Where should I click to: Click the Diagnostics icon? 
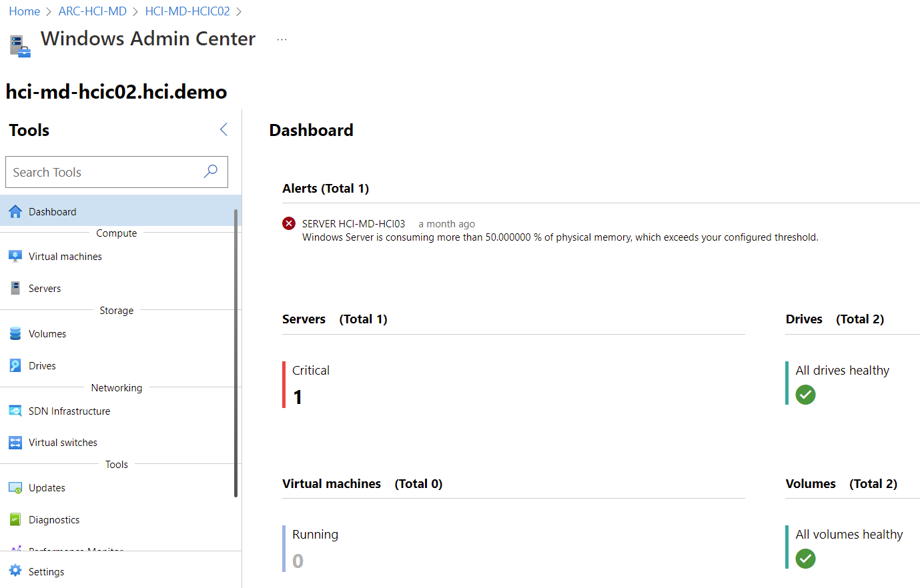pyautogui.click(x=15, y=520)
